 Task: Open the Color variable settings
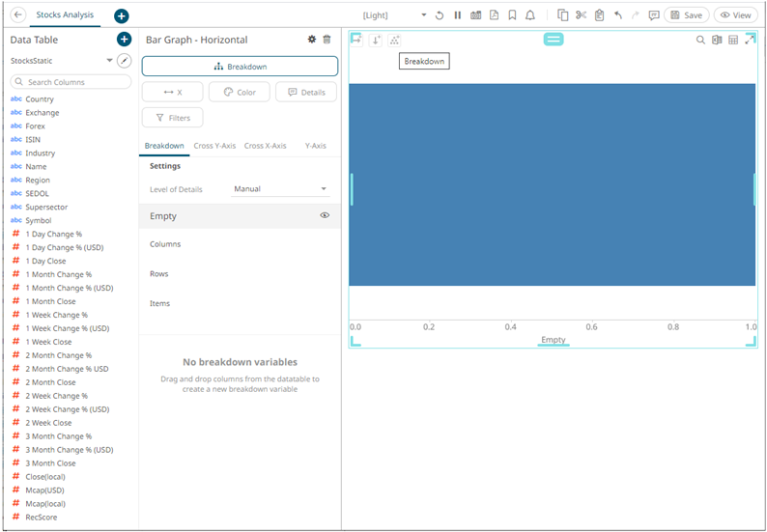[x=239, y=92]
